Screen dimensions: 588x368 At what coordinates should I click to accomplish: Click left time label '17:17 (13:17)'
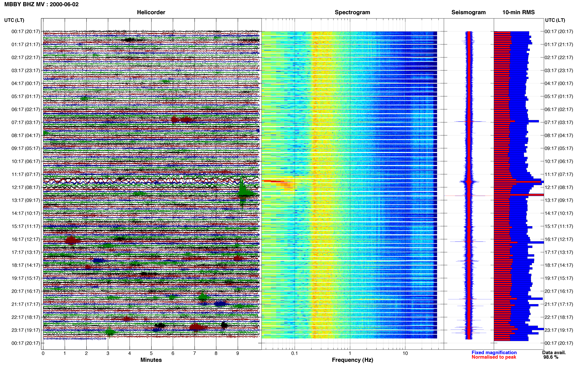point(26,252)
